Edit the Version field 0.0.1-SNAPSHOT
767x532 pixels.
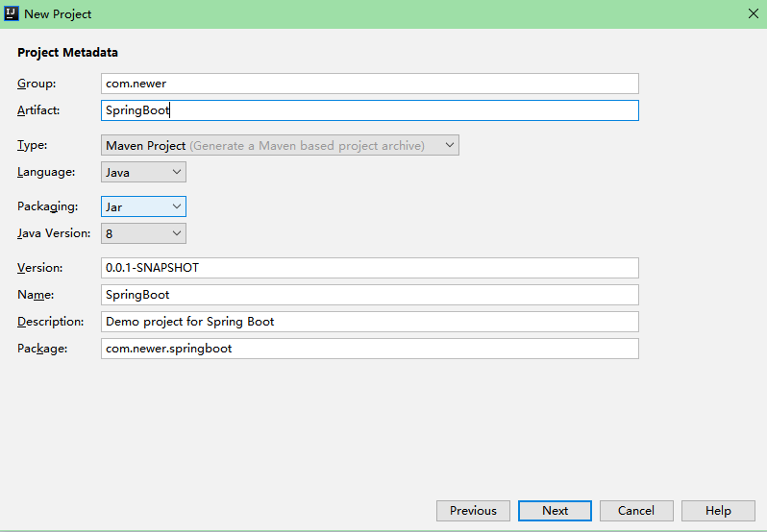[370, 268]
